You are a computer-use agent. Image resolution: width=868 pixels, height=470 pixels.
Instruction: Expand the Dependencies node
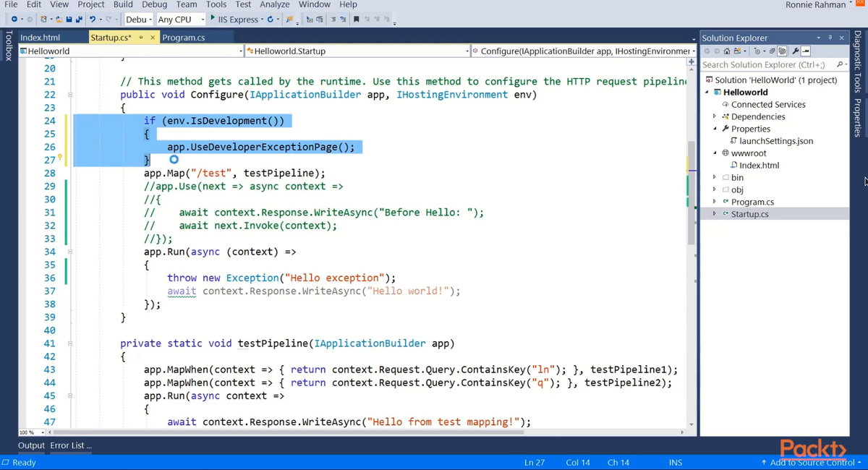[x=715, y=116]
